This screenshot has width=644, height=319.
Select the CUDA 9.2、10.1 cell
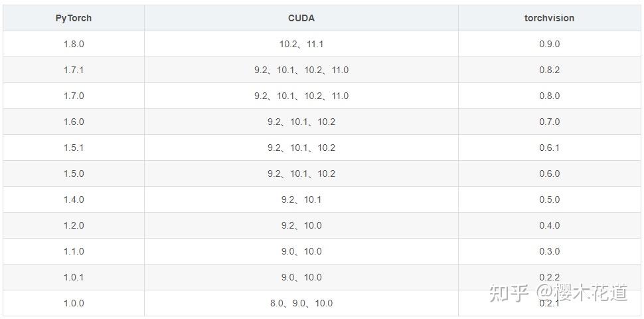click(301, 199)
